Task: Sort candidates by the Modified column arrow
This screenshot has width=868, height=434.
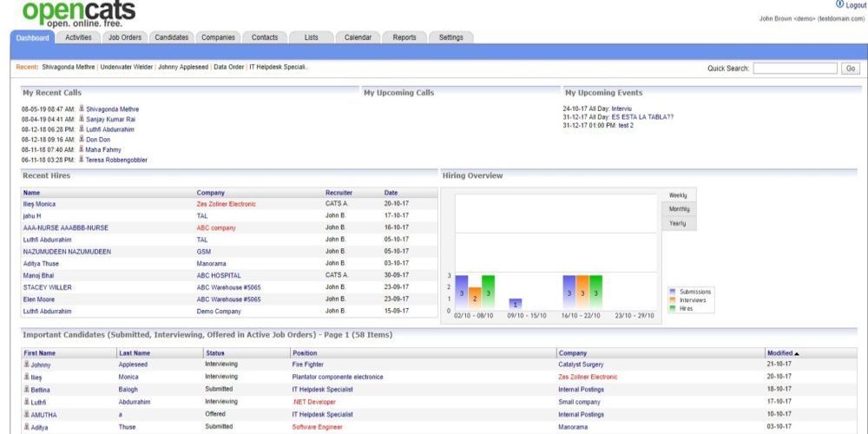Action: point(797,353)
